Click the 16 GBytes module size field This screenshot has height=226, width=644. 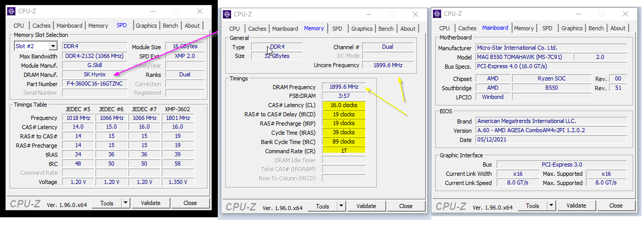(x=185, y=47)
